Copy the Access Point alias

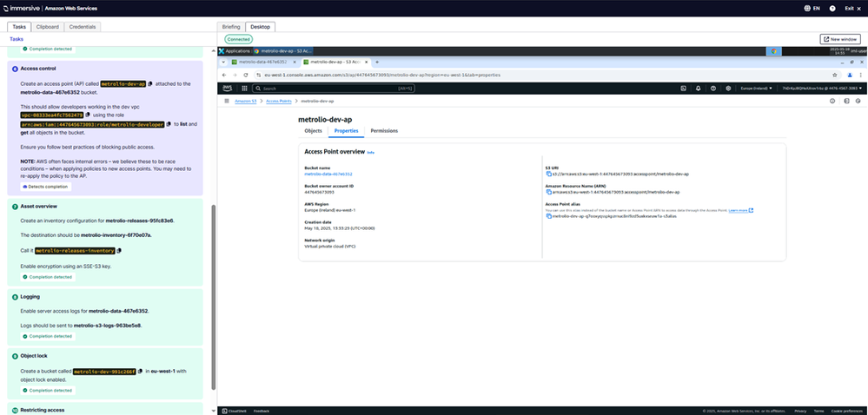tap(548, 216)
